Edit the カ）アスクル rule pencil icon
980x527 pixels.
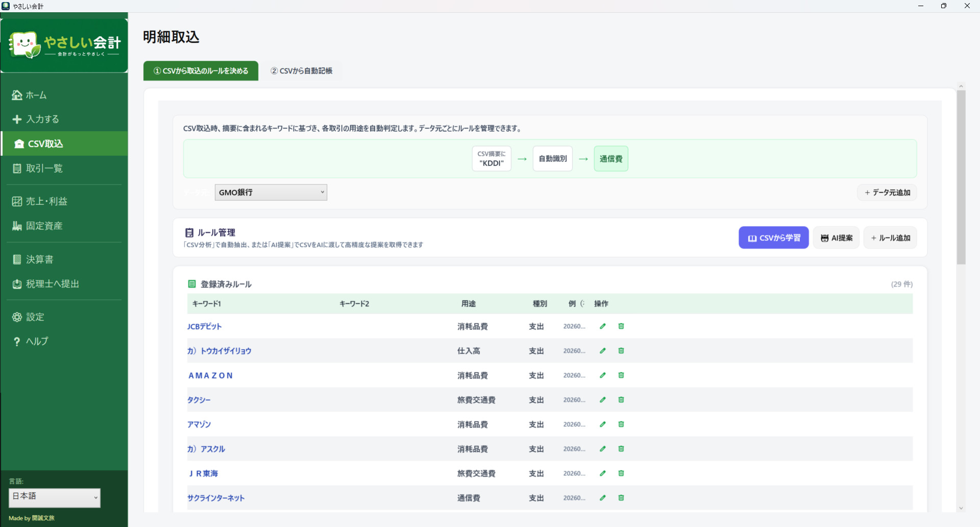click(x=603, y=449)
